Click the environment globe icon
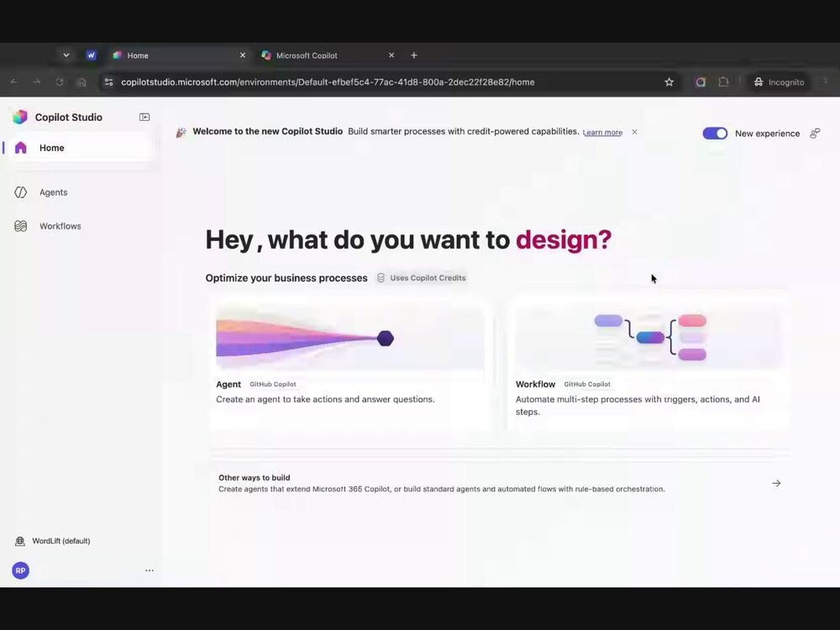This screenshot has height=630, width=840. 20,541
